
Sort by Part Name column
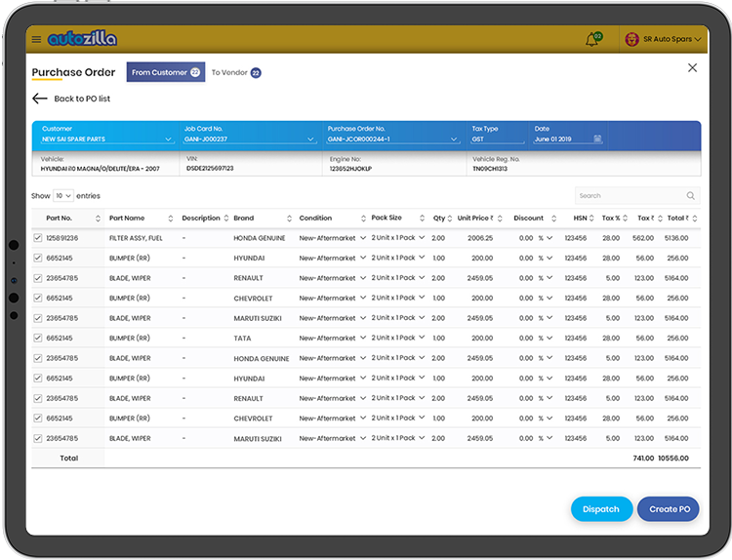(x=171, y=219)
